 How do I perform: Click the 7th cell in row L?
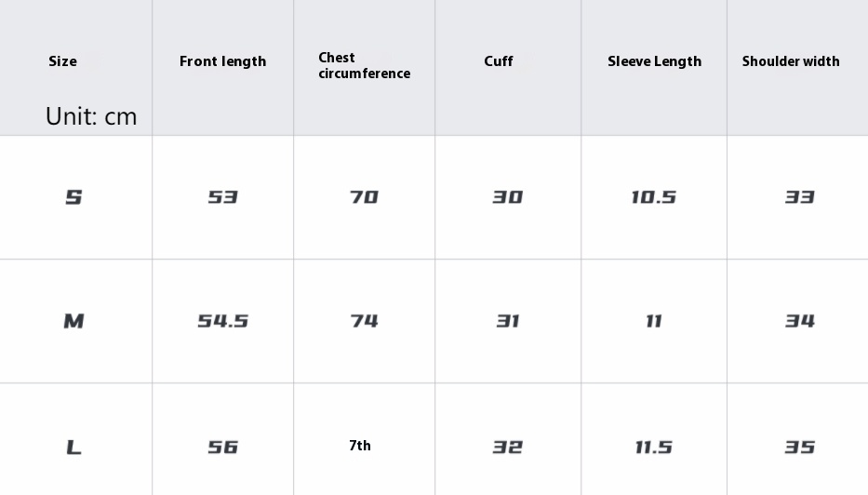click(x=360, y=445)
